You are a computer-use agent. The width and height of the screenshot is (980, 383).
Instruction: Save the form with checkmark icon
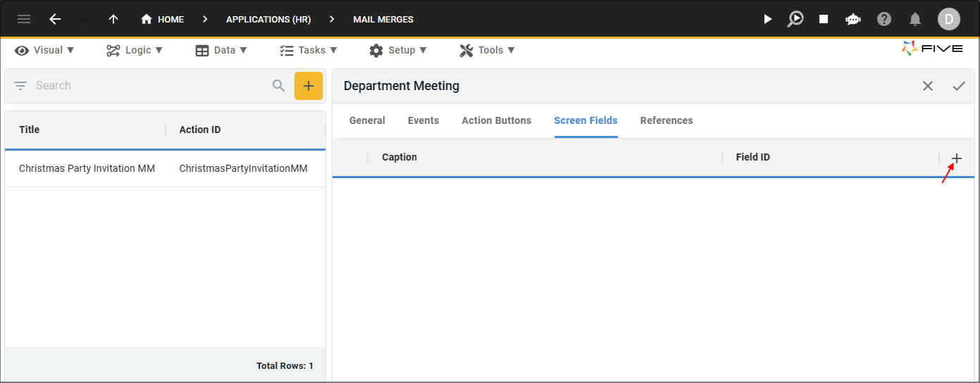pyautogui.click(x=959, y=86)
